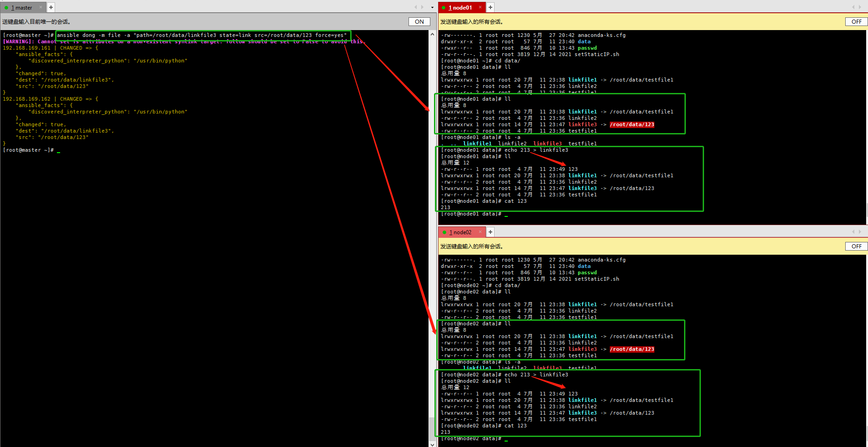
Task: Click setStaticIP.sh in node01 listing
Action: click(597, 54)
